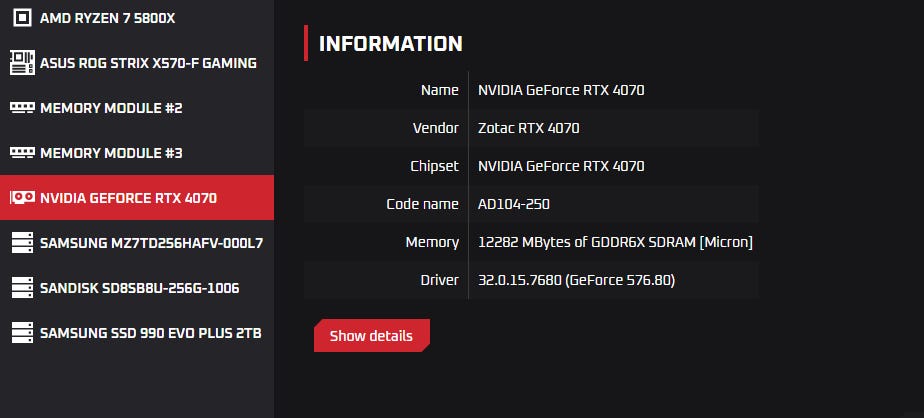Screen dimensions: 924x418
Task: Select SAMSUNG SSD 990 EVO PLUS 2TB label
Action: [151, 333]
